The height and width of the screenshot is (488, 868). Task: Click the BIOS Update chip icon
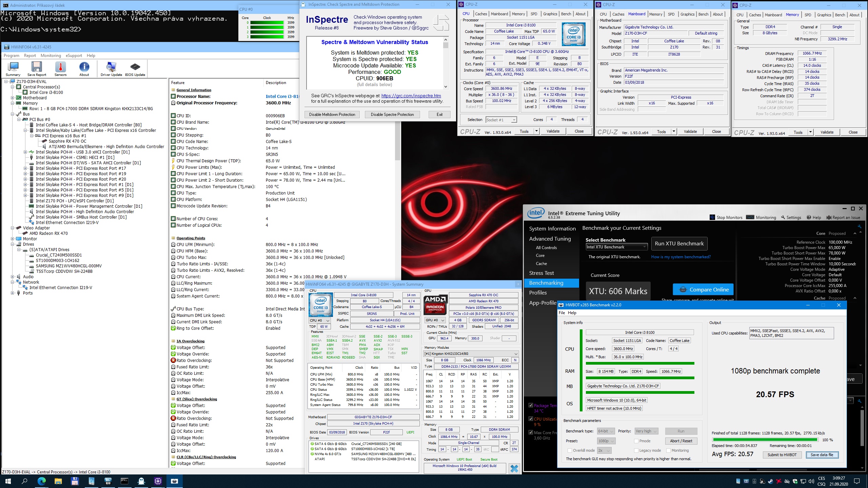point(135,67)
